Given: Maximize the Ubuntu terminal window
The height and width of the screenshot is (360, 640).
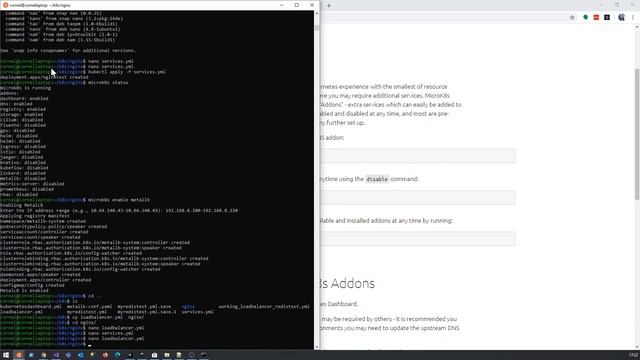Looking at the screenshot, I should [x=297, y=5].
